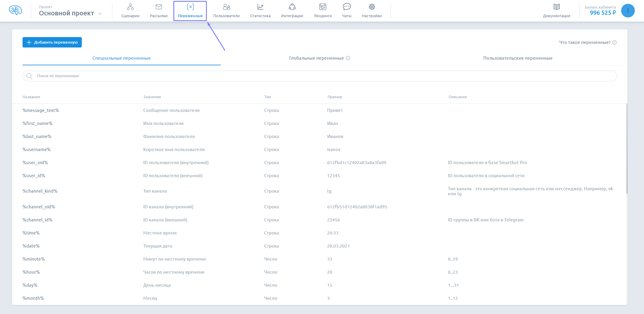Click the blue user avatar circle
This screenshot has width=644, height=314.
coord(628,11)
